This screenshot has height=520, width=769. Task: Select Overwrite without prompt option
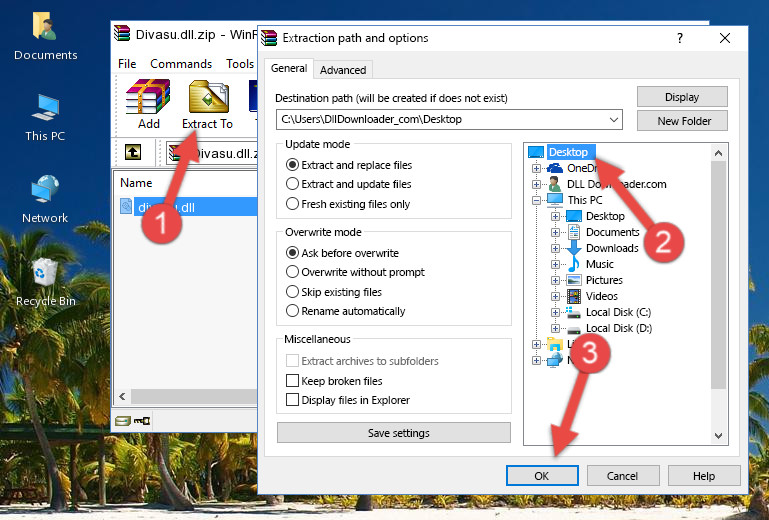[x=292, y=272]
